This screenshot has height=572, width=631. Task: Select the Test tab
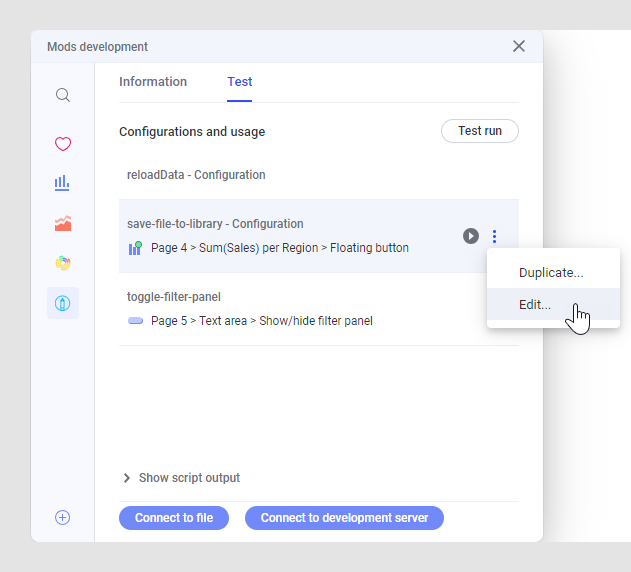[239, 82]
